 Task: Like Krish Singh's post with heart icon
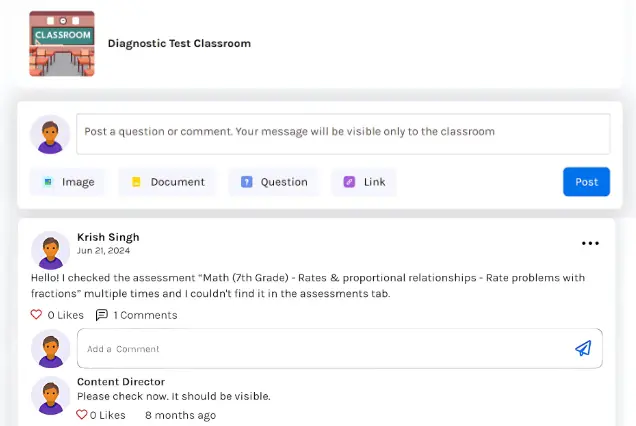[x=37, y=315]
